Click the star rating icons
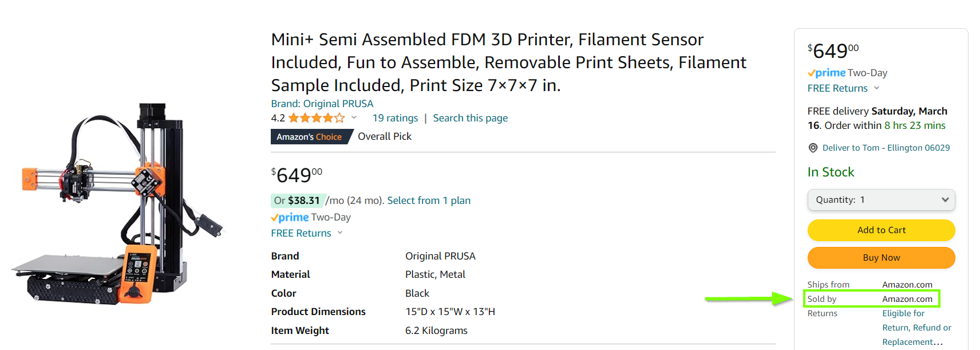Image resolution: width=980 pixels, height=350 pixels. [x=316, y=118]
